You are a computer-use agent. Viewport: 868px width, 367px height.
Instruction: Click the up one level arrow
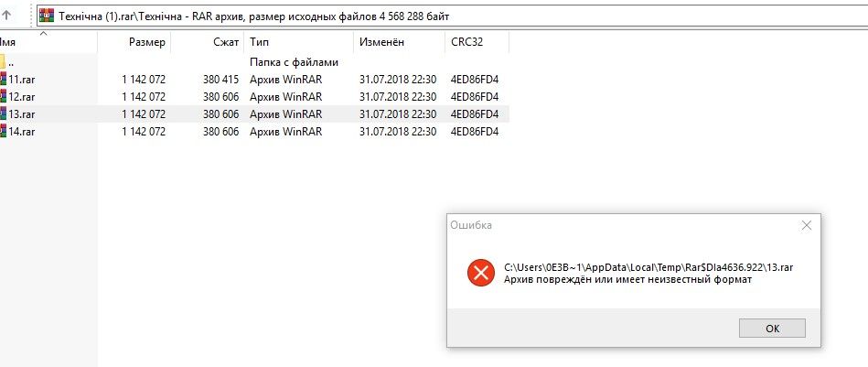point(7,16)
